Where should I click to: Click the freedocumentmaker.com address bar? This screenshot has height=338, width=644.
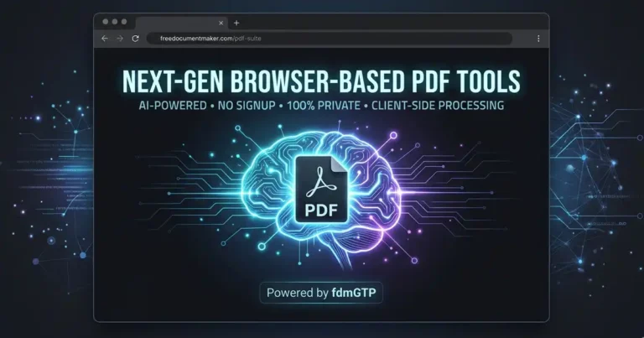(330, 39)
